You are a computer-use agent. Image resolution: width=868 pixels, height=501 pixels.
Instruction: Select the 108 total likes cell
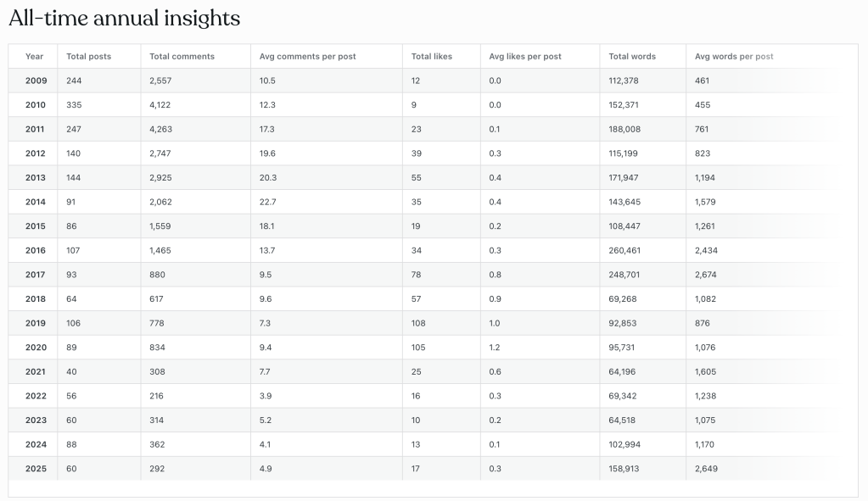click(418, 324)
